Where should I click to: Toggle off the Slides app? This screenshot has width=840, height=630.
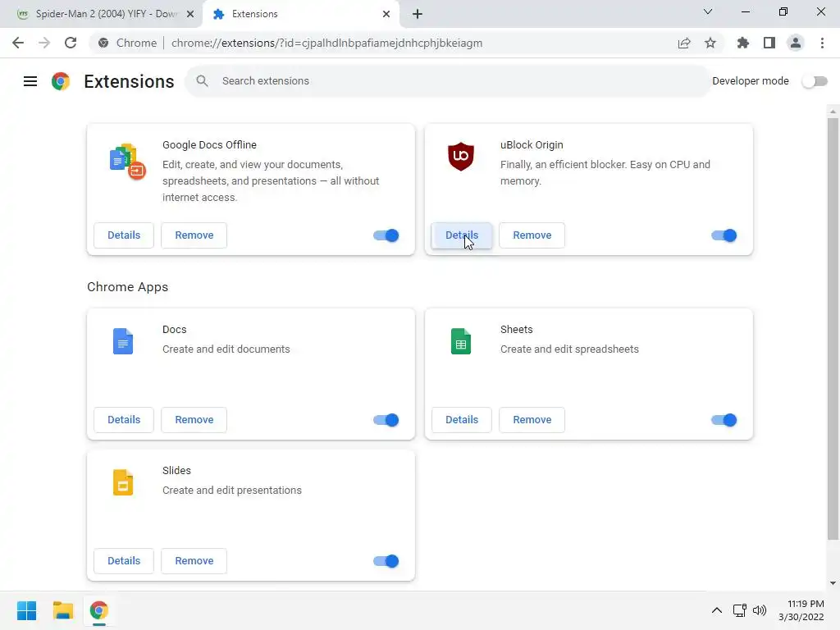[x=386, y=561]
